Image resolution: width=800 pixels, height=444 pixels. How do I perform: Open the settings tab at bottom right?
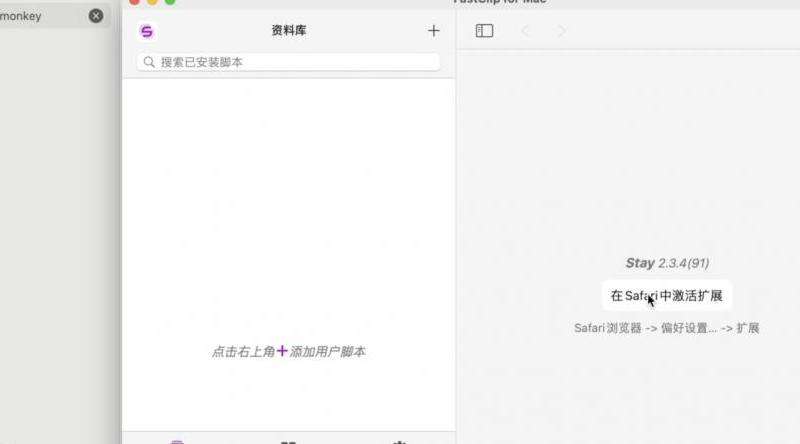[399, 441]
